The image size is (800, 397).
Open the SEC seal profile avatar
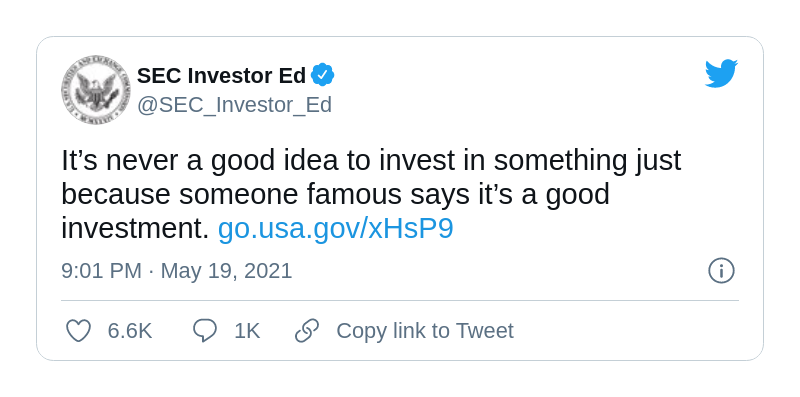point(95,90)
